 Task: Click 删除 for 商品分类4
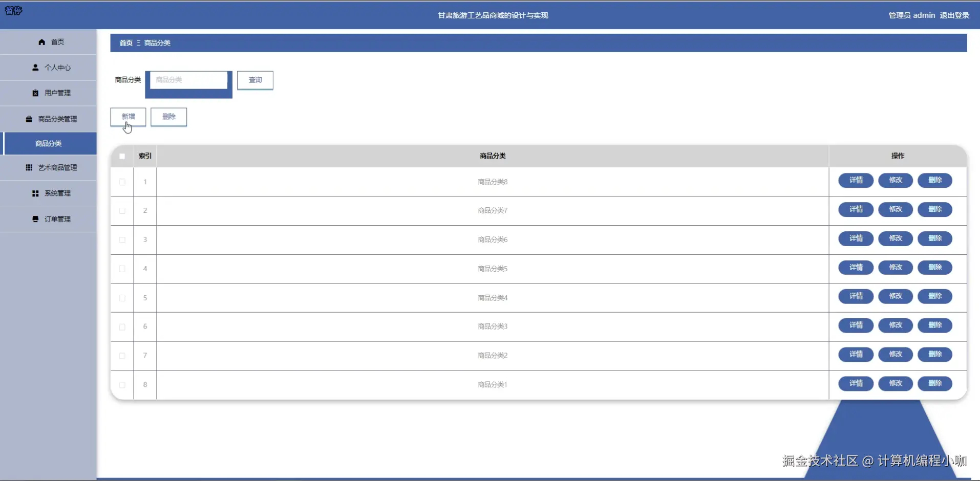[x=935, y=296]
